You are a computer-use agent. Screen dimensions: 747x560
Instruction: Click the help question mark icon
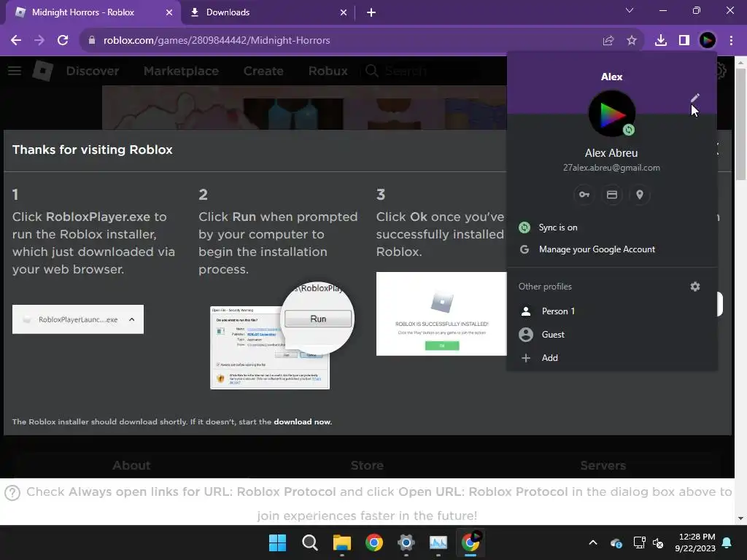pyautogui.click(x=12, y=492)
